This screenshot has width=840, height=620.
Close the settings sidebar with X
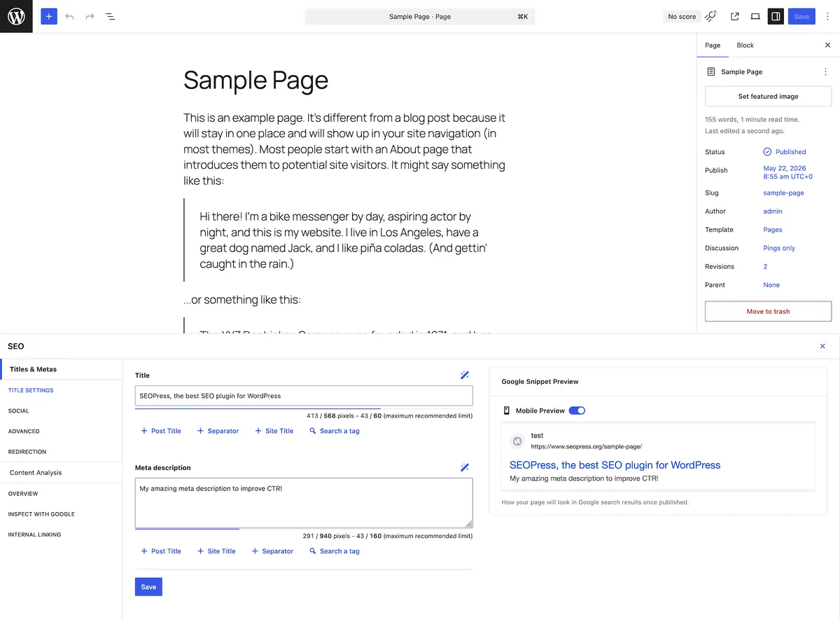click(x=827, y=45)
